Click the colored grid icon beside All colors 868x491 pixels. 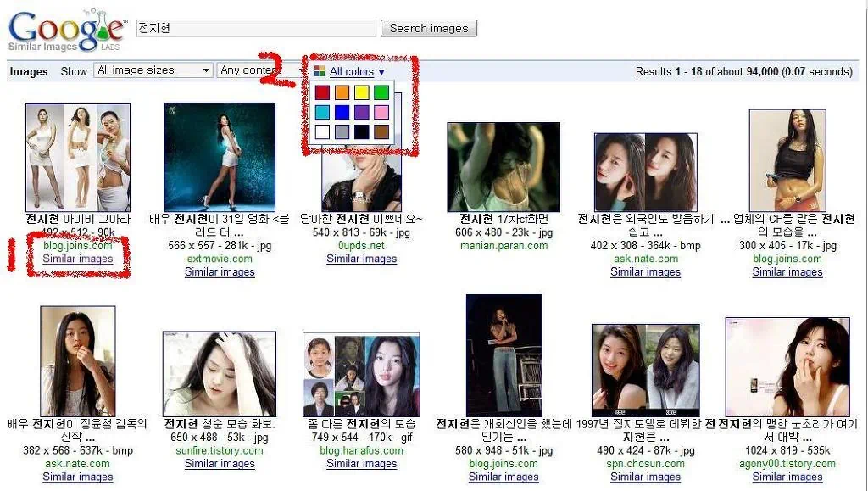(320, 71)
